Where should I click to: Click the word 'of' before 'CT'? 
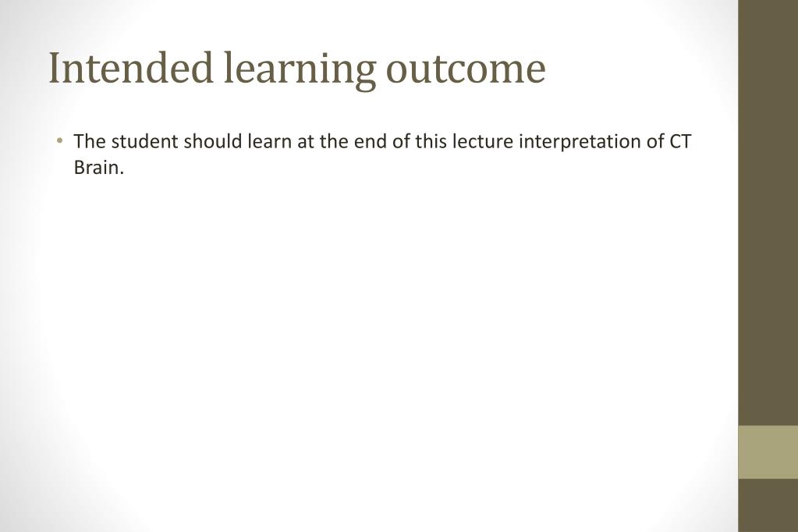click(655, 141)
